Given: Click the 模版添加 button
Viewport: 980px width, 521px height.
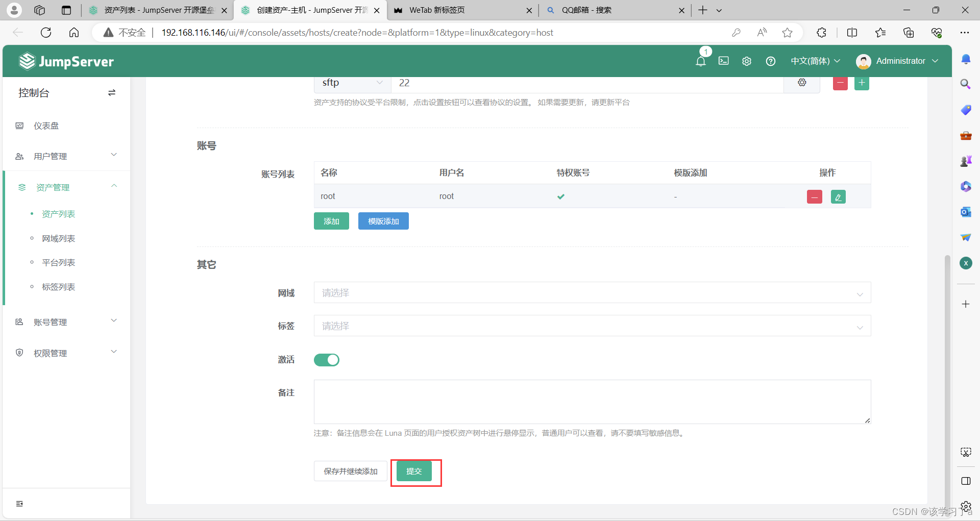Looking at the screenshot, I should (383, 221).
